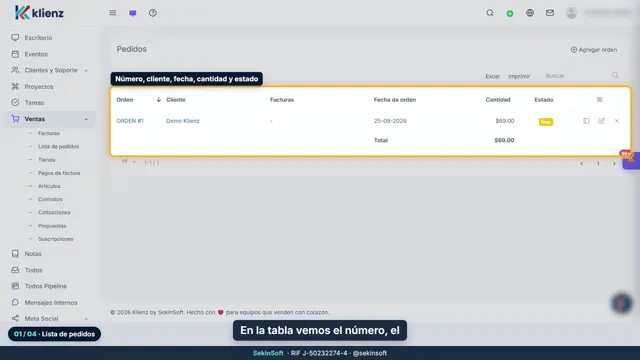
Task: Open the ORDEN #1 link
Action: click(x=130, y=121)
